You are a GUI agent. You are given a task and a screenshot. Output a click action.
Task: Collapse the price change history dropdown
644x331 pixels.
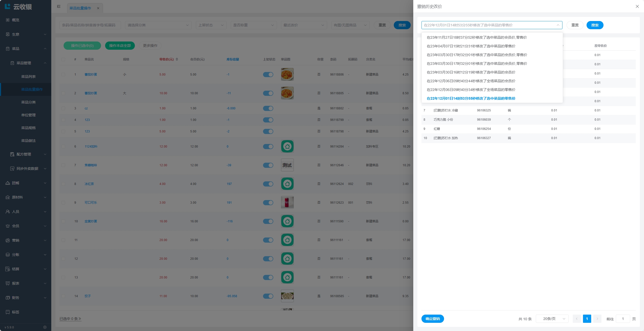[558, 25]
